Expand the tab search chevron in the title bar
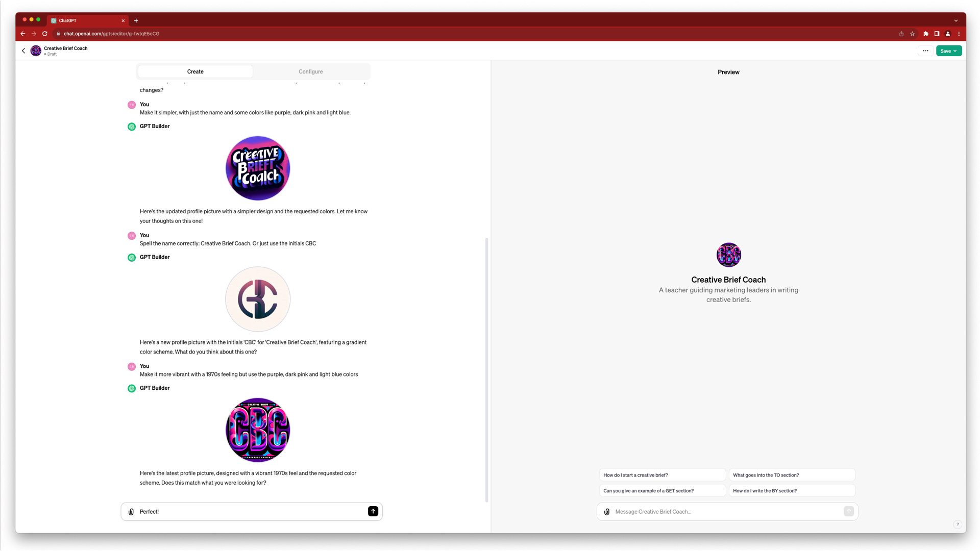Image resolution: width=980 pixels, height=551 pixels. [x=955, y=21]
